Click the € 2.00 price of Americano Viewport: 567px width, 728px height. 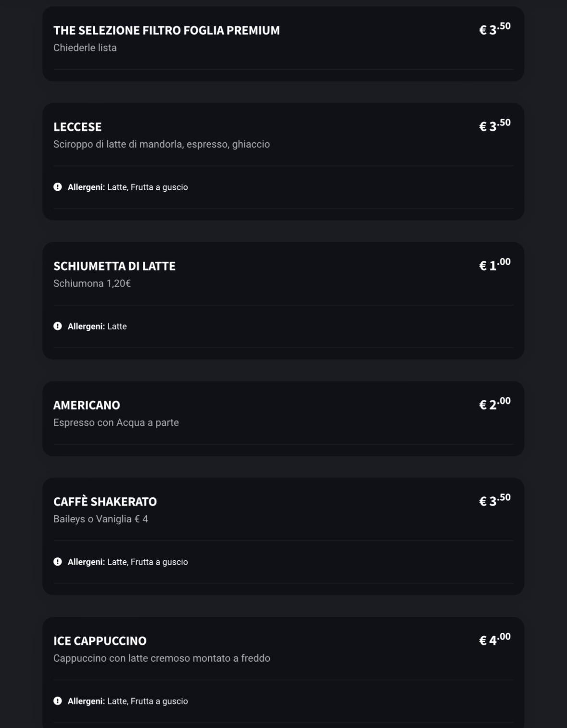tap(494, 404)
